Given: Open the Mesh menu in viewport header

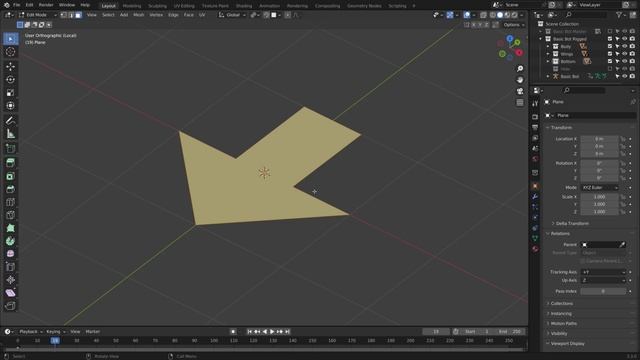Looking at the screenshot, I should click(138, 15).
